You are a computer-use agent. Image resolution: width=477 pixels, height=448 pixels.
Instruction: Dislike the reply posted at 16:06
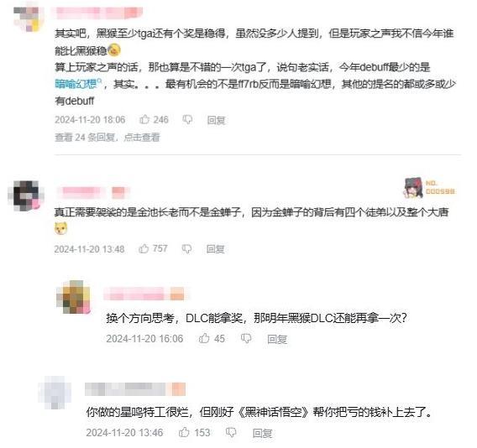[246, 339]
